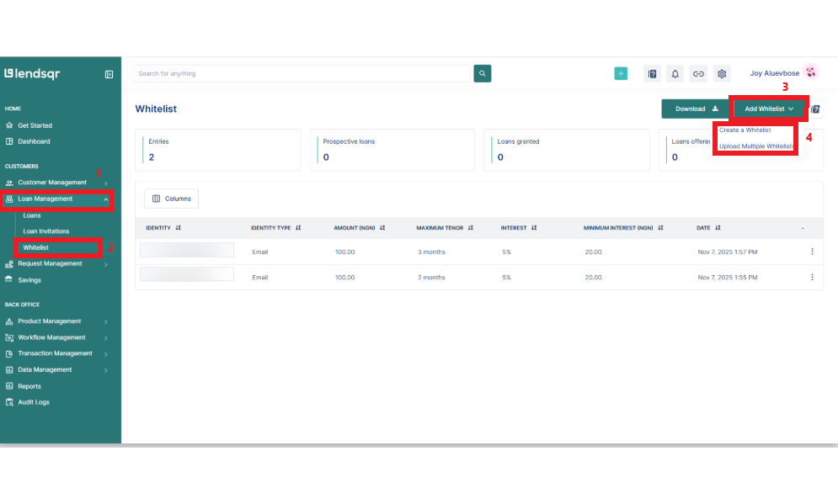
Task: Choose Upload Multiple Whitelists option
Action: pos(755,146)
